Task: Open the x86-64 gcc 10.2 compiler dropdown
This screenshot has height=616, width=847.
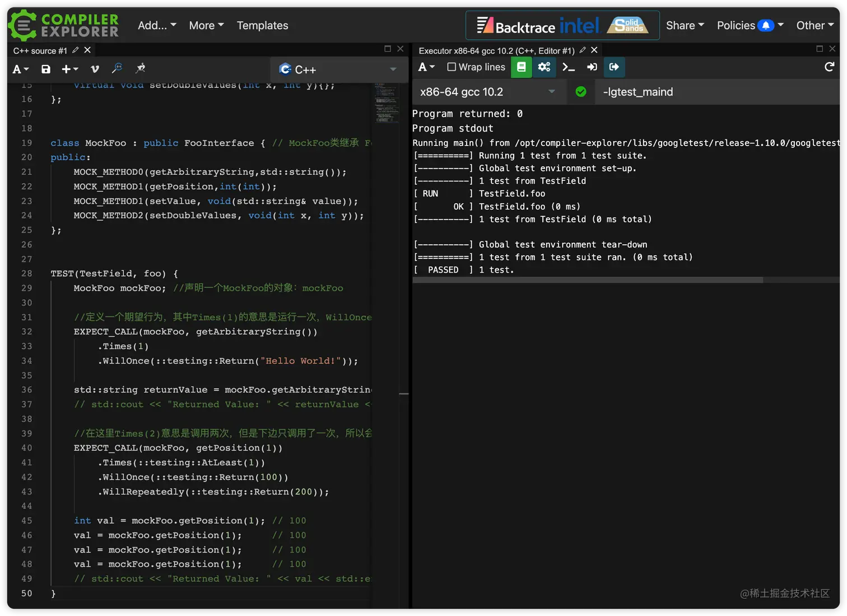Action: coord(488,92)
